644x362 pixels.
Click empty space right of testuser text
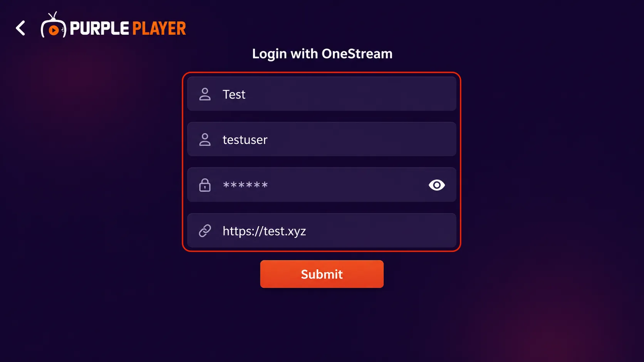[x=362, y=139]
